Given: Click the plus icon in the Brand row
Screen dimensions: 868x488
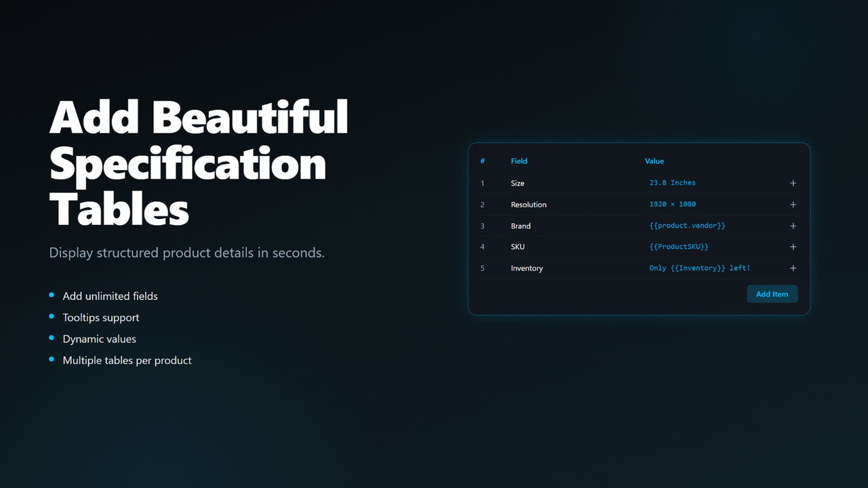Looking at the screenshot, I should [x=793, y=226].
